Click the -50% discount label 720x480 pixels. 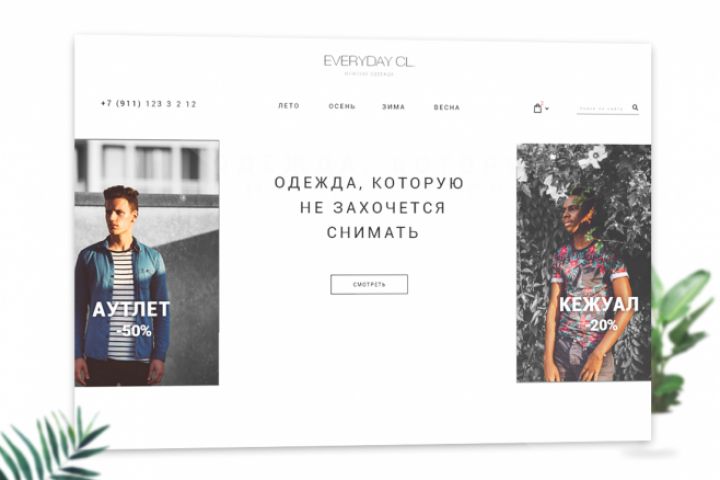click(134, 331)
